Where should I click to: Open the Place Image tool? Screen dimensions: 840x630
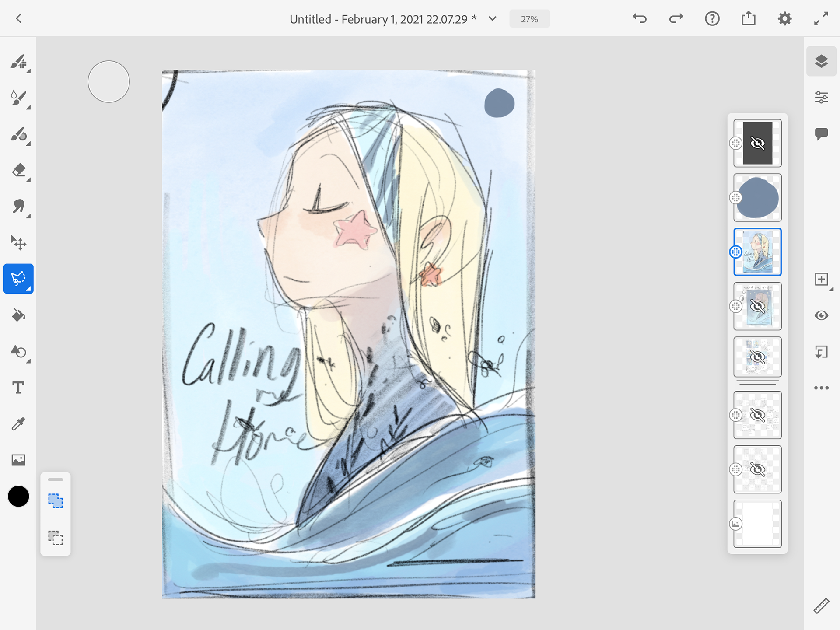pyautogui.click(x=18, y=460)
